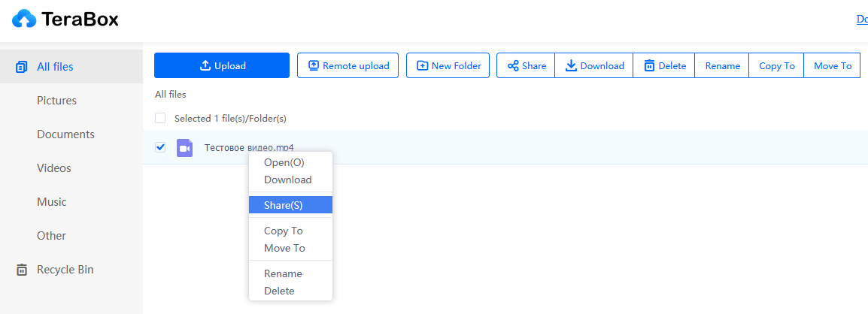Uncheck the Тестовое видео.mp4 file checkbox
868x314 pixels.
point(160,147)
